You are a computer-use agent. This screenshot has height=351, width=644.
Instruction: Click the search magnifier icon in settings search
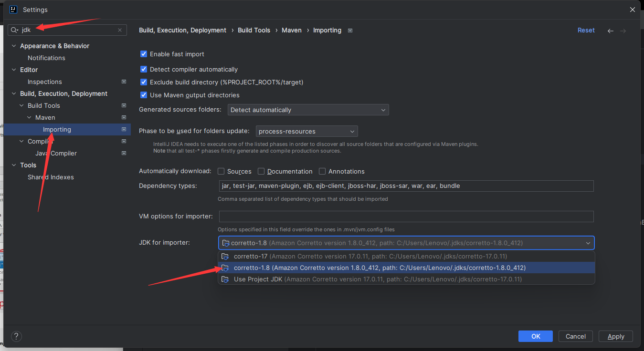[x=15, y=30]
